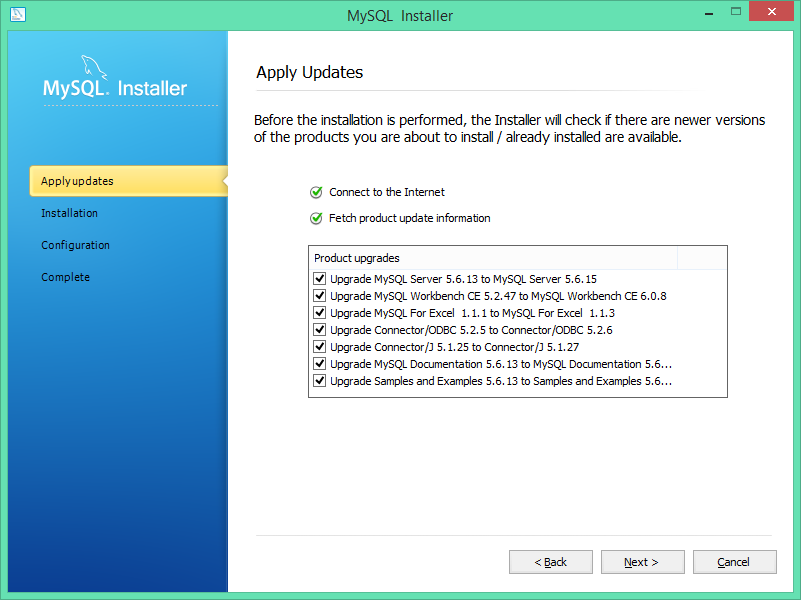Uncheck Upgrade MySQL Server 5.6.13 checkbox

click(x=320, y=279)
